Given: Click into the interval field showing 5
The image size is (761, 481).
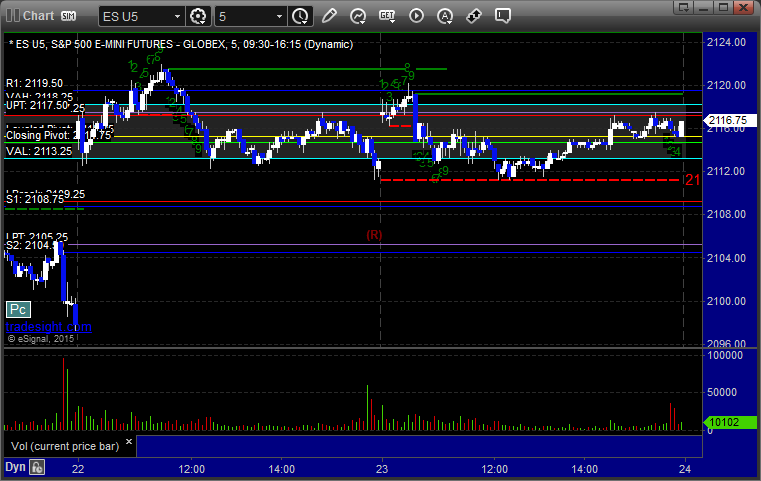Looking at the screenshot, I should [245, 17].
